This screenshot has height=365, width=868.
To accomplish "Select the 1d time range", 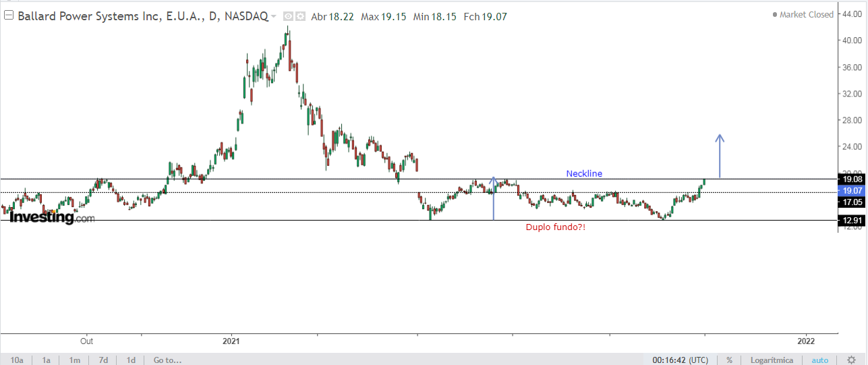I will coord(131,360).
